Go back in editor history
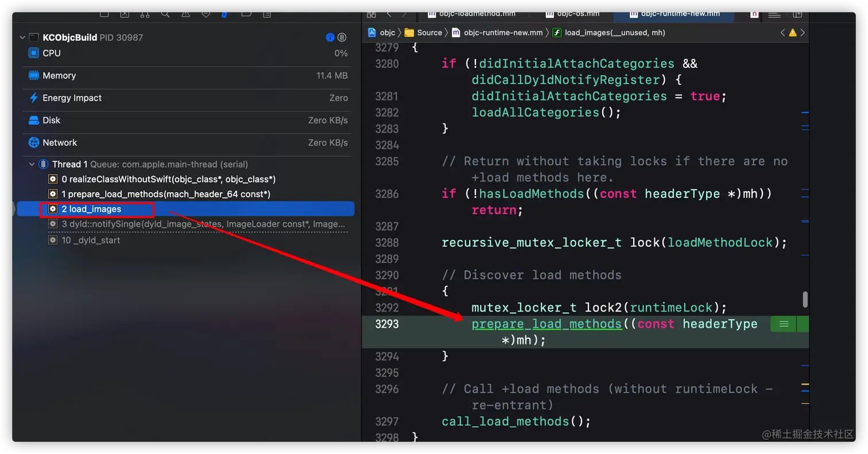Image resolution: width=868 pixels, height=454 pixels. (x=389, y=14)
